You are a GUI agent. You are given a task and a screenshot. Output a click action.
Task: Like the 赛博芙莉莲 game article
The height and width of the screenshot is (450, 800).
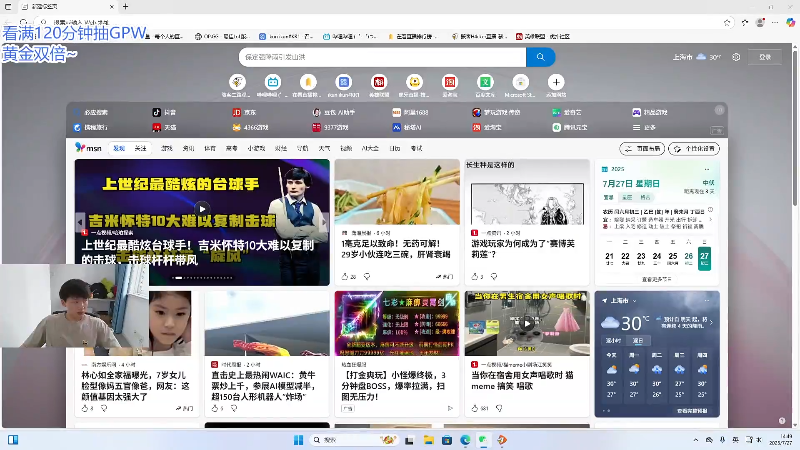pyautogui.click(x=474, y=277)
